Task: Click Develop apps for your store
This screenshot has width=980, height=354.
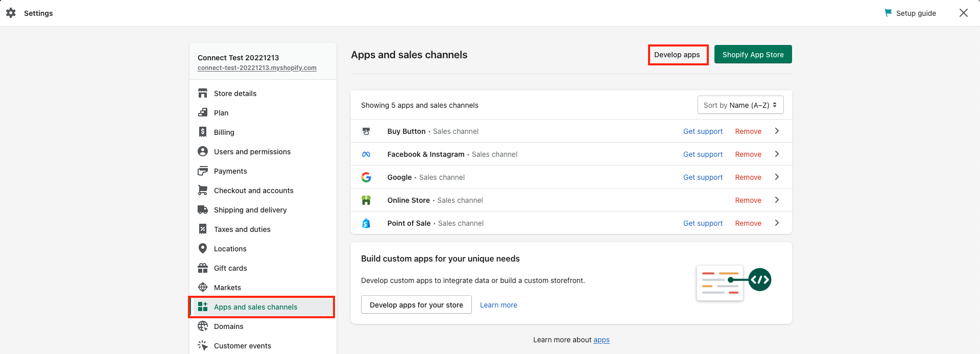Action: click(x=416, y=305)
